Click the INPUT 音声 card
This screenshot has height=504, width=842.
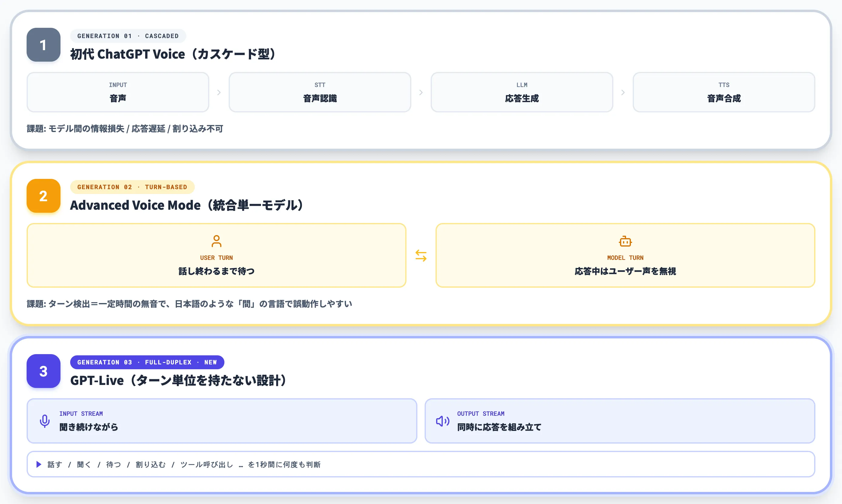(118, 92)
